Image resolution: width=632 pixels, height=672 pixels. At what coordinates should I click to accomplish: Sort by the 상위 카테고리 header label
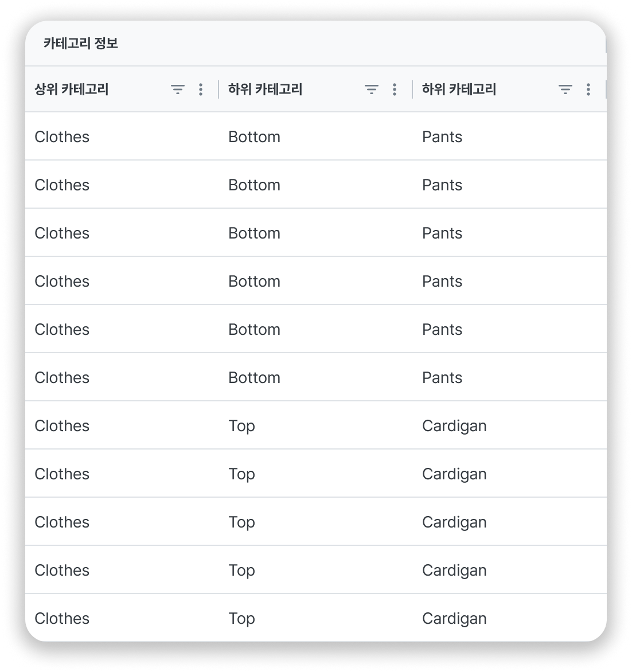71,89
